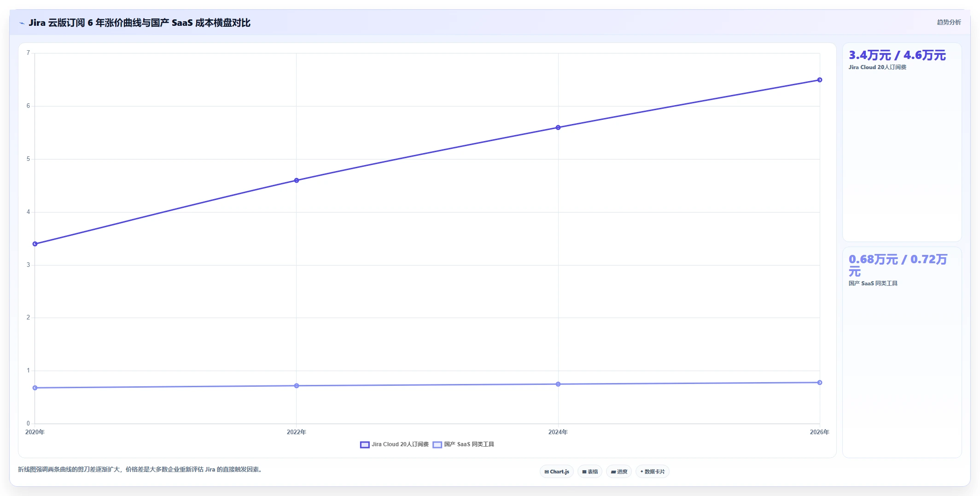Image resolution: width=980 pixels, height=496 pixels.
Task: Click the Jira line's 2020年 data point
Action: point(35,244)
